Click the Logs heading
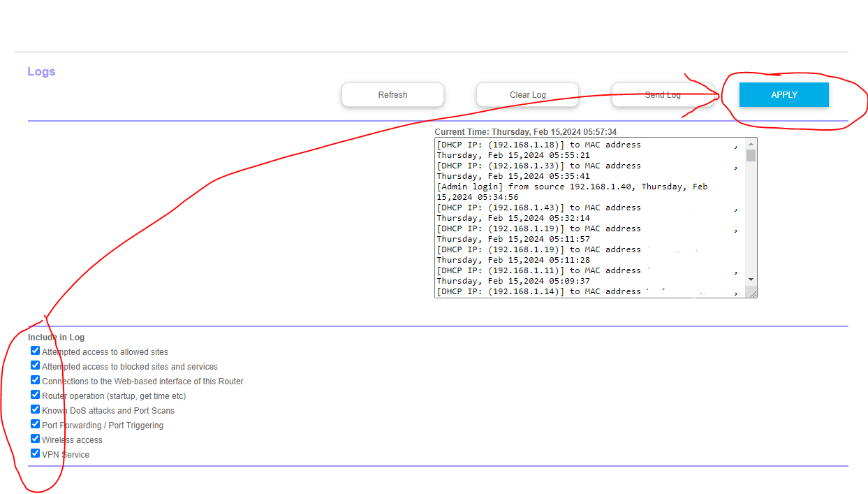The image size is (868, 494). click(41, 71)
